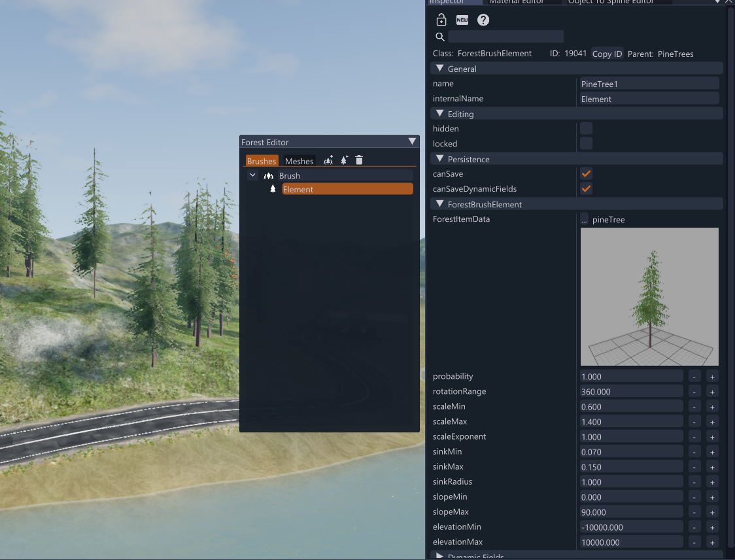Decrease sinkMin with minus button
This screenshot has width=735, height=560.
point(694,451)
